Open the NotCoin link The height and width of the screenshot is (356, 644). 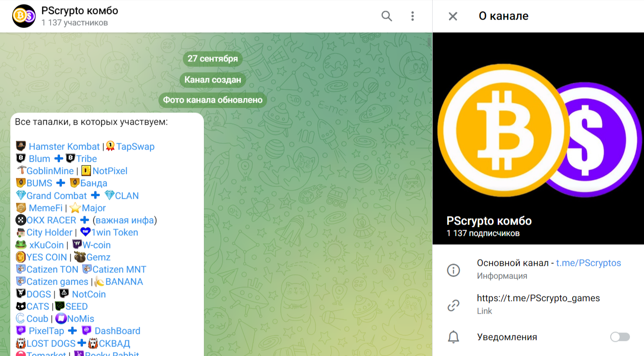click(89, 294)
